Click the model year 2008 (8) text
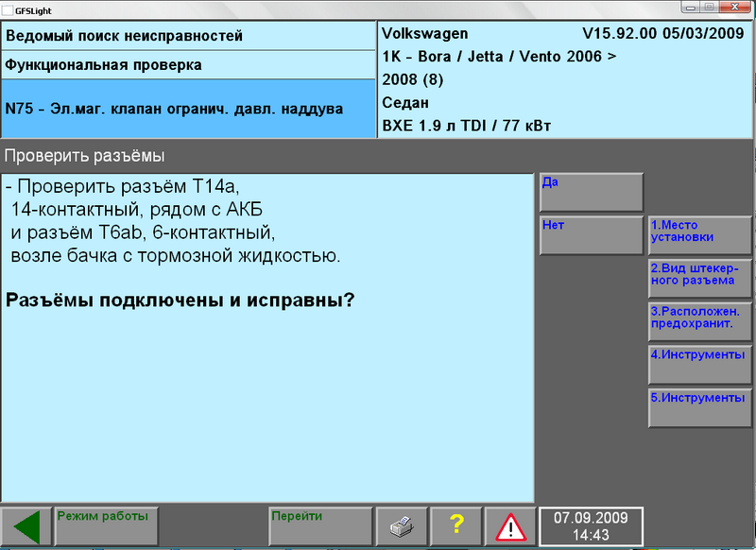756x550 pixels. point(413,79)
